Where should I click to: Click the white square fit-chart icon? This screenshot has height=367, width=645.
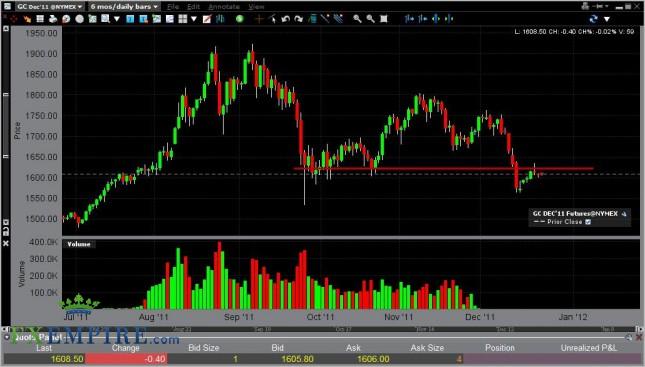(x=383, y=19)
